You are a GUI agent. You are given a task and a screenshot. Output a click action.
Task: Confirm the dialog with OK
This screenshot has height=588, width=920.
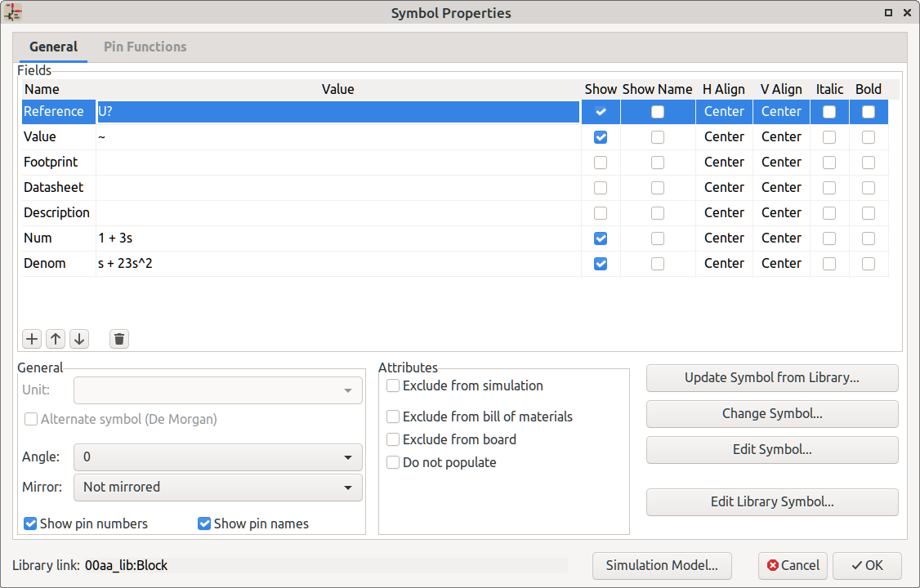tap(867, 565)
